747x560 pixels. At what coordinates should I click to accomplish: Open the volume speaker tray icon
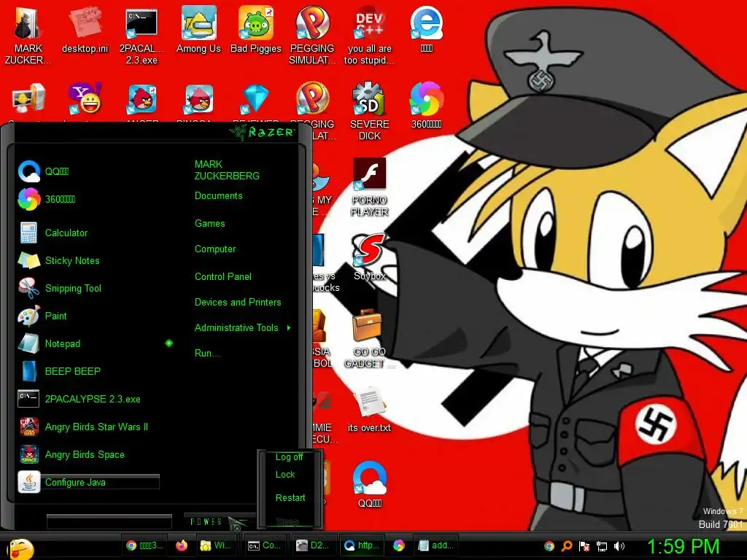click(619, 546)
